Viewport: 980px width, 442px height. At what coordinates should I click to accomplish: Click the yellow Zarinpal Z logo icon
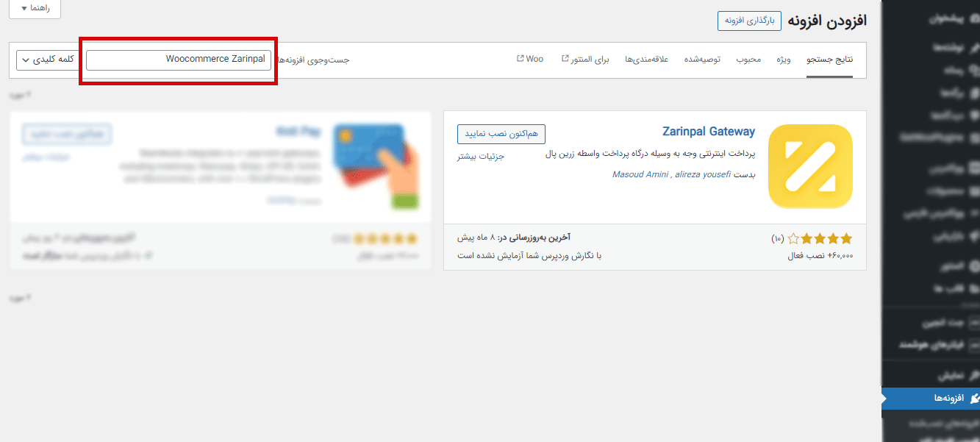pos(810,166)
